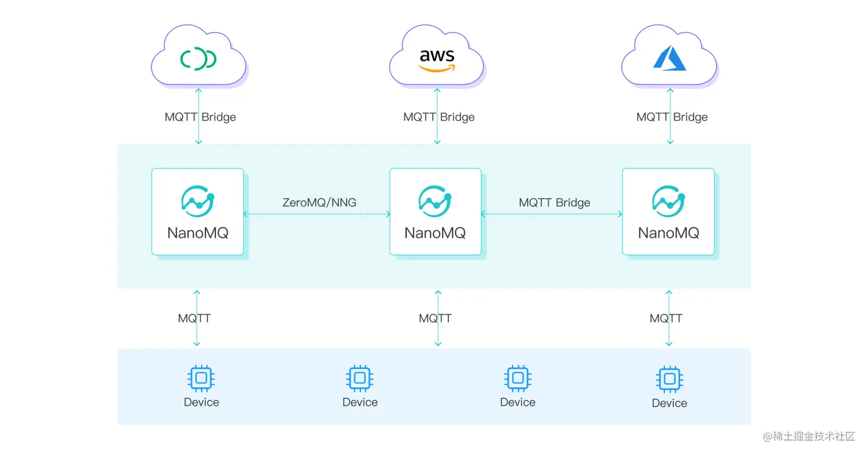
Task: Click the second Device chip icon
Action: click(359, 378)
